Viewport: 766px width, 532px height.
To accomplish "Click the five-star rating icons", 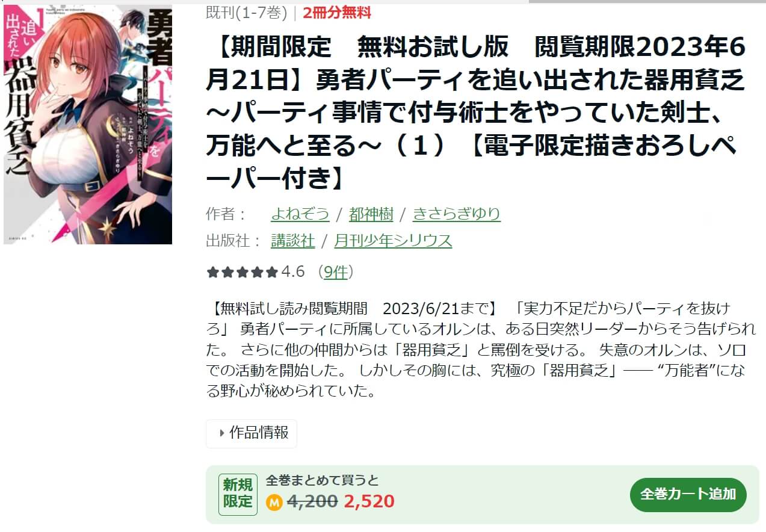I will [242, 273].
